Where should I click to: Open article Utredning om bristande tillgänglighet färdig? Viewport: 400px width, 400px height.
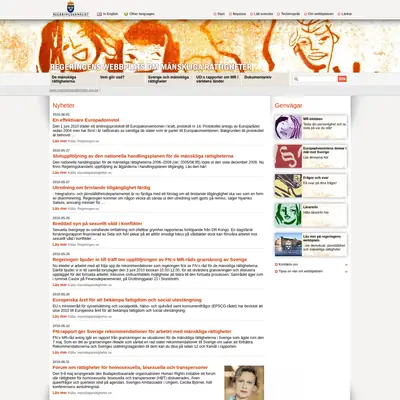(x=101, y=188)
